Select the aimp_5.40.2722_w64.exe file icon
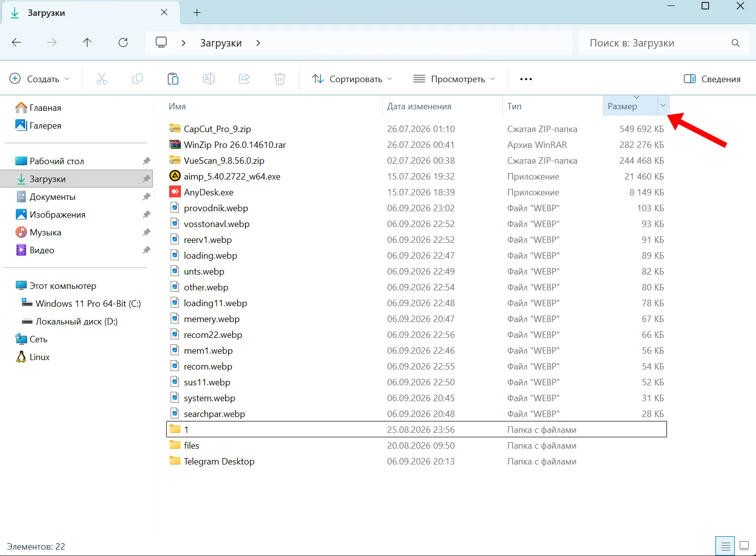 tap(175, 176)
